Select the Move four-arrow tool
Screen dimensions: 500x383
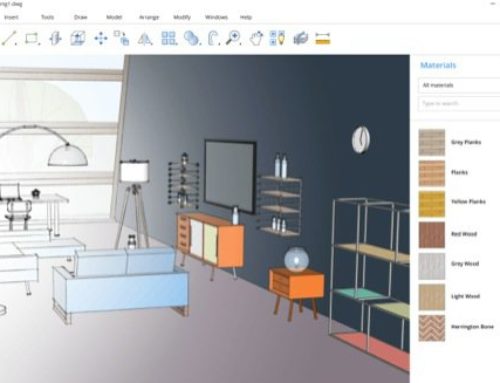[x=101, y=38]
